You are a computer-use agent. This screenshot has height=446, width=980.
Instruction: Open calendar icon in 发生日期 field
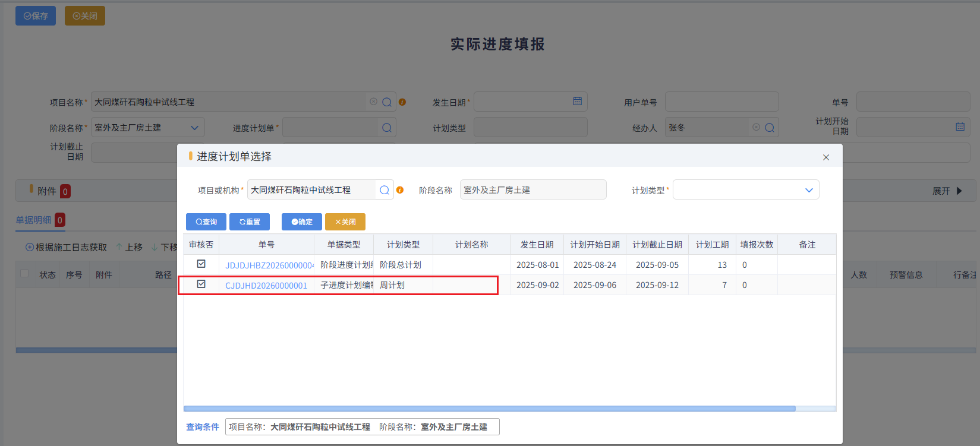(577, 102)
